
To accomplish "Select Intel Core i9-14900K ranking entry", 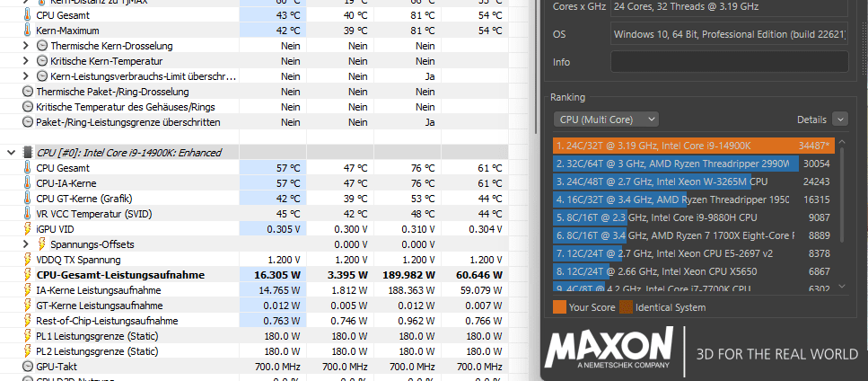I will 694,146.
